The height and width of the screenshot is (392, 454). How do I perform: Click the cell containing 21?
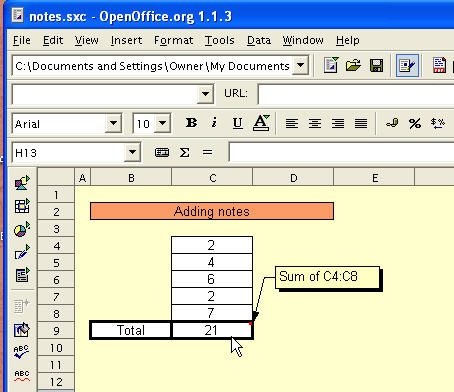(212, 330)
